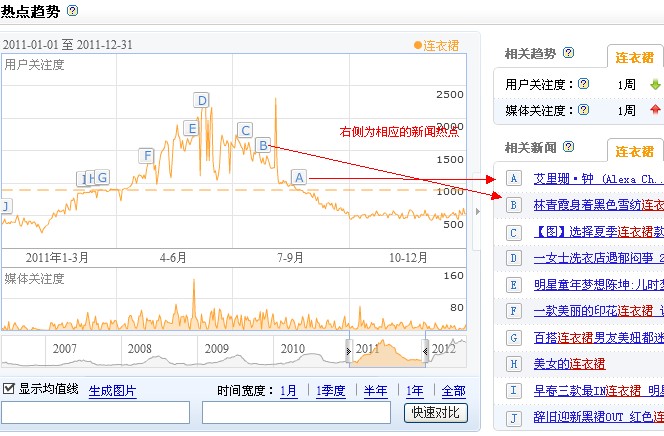Viewport: 664px width, 436px height.
Task: Select the 连衣裙 tab in 相关趋势
Action: click(x=635, y=56)
